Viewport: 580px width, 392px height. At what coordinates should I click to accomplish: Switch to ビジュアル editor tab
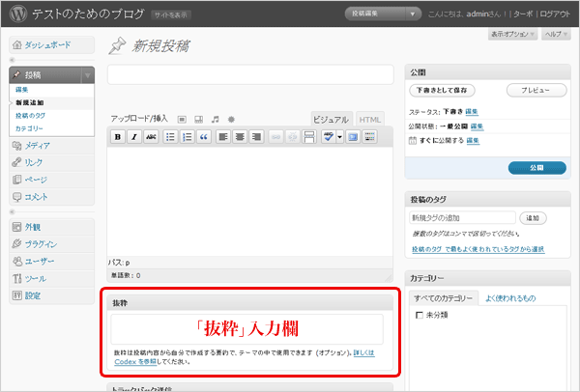[x=331, y=120]
